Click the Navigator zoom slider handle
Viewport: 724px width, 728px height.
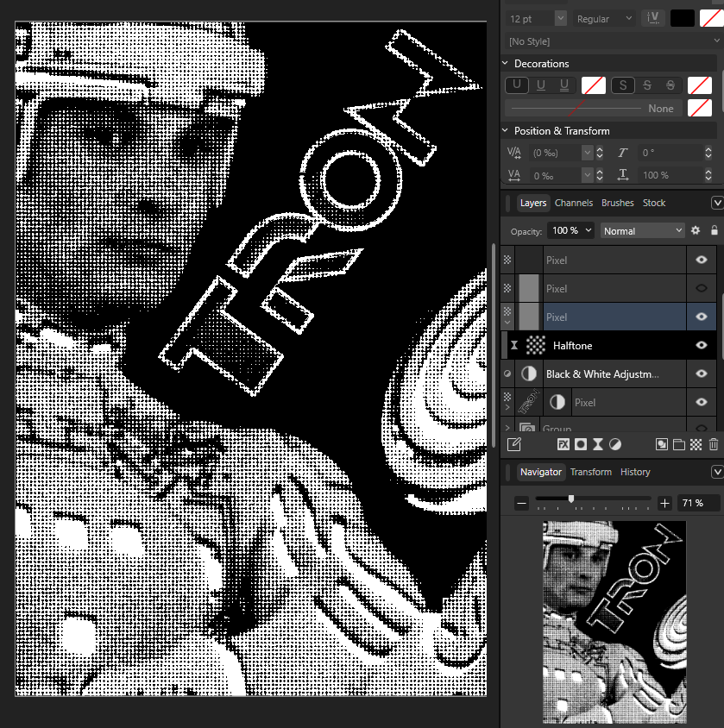[x=570, y=499]
